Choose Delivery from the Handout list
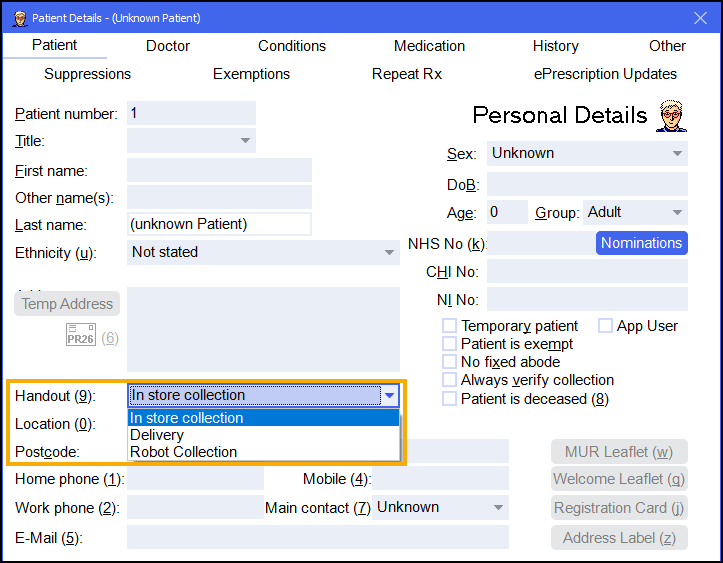The image size is (723, 563). coord(157,435)
